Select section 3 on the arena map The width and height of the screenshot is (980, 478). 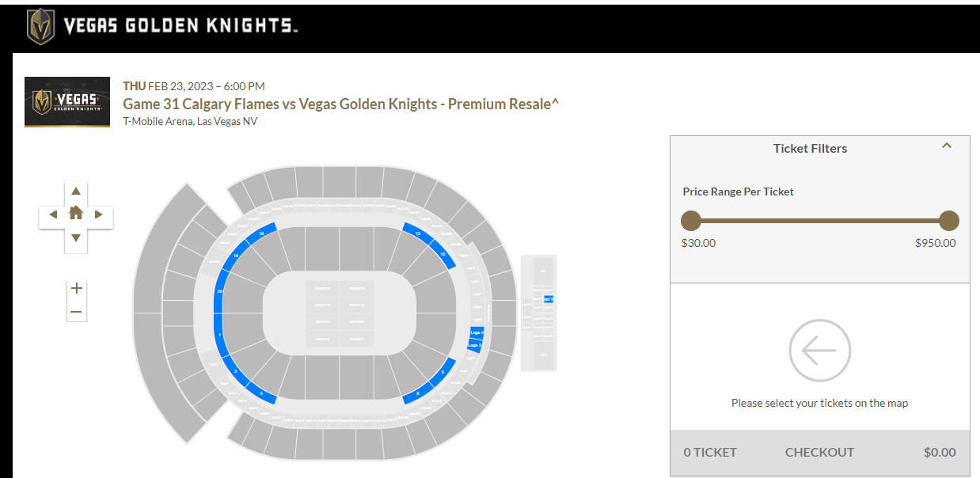point(260,393)
